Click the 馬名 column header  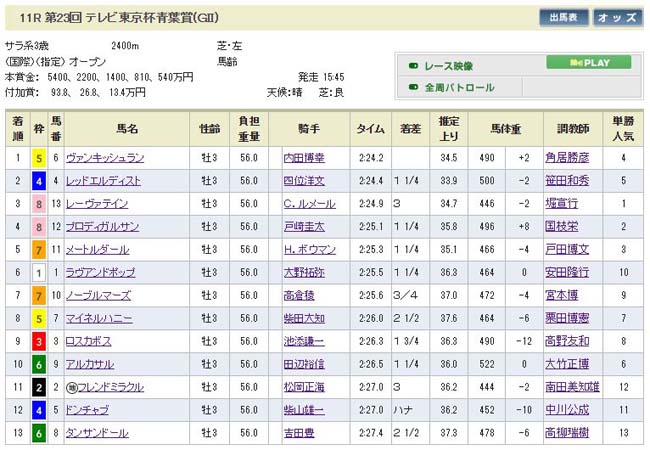tap(126, 130)
